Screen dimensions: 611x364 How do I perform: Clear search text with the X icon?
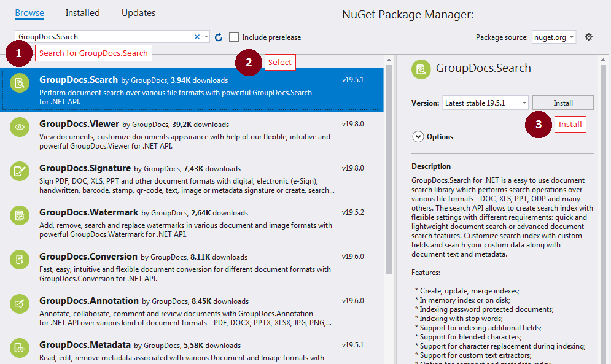[197, 37]
